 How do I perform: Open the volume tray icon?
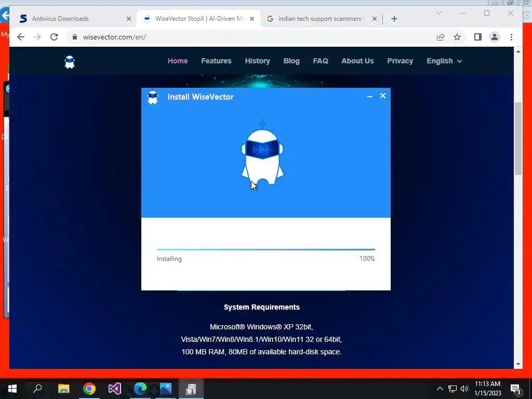[x=464, y=389]
